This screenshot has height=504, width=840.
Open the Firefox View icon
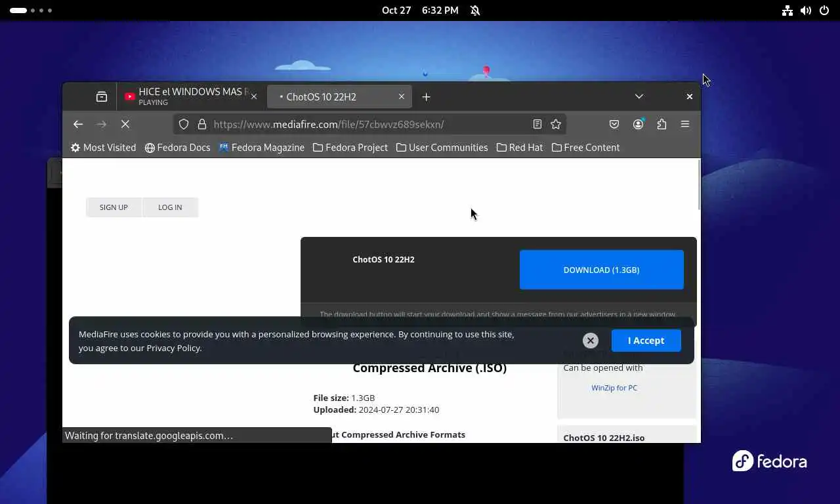102,96
